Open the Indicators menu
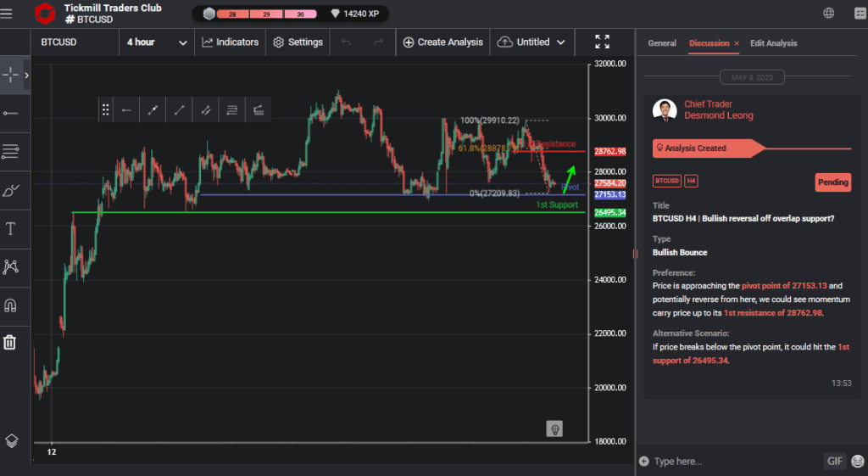This screenshot has height=476, width=868. pos(231,42)
